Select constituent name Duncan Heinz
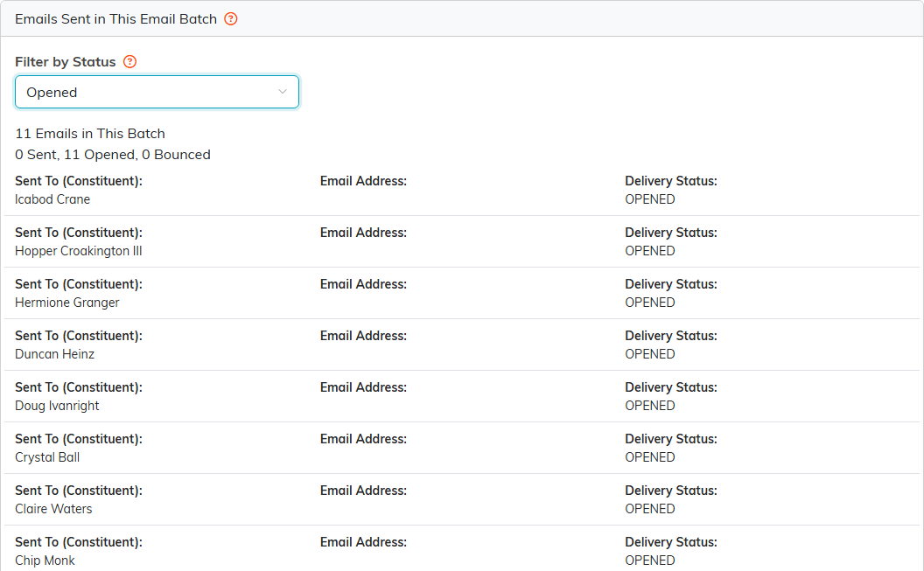The height and width of the screenshot is (571, 924). [x=55, y=354]
